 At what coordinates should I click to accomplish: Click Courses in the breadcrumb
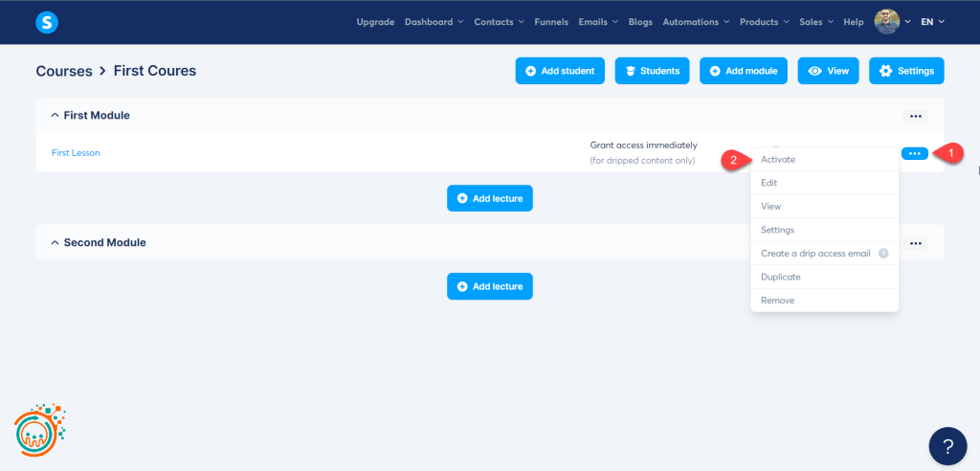click(64, 71)
